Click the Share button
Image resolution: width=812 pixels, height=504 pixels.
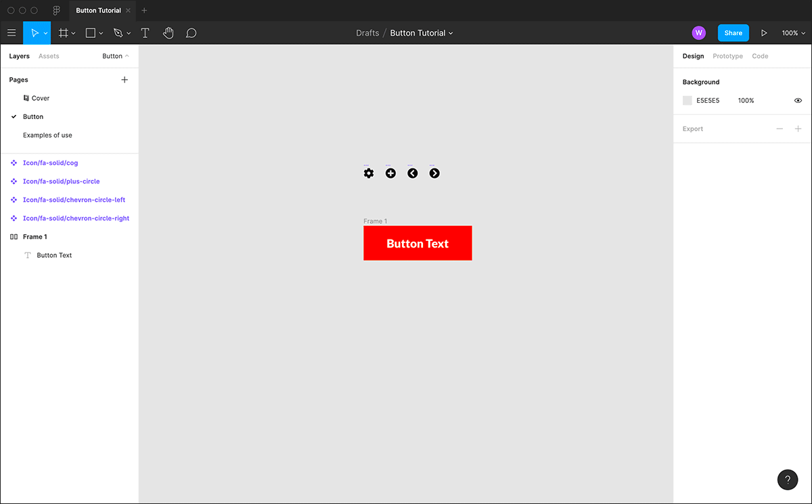[734, 32]
